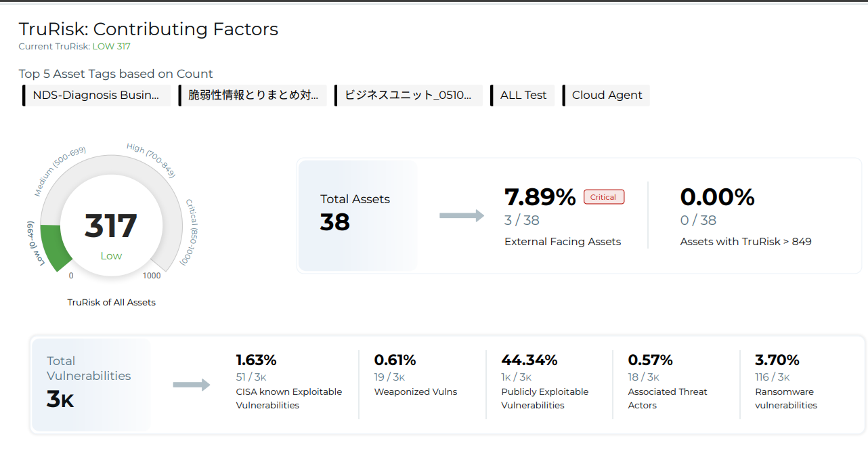Open the ビジネスユニット_0510... asset tag
Image resolution: width=868 pixels, height=468 pixels.
pyautogui.click(x=408, y=95)
